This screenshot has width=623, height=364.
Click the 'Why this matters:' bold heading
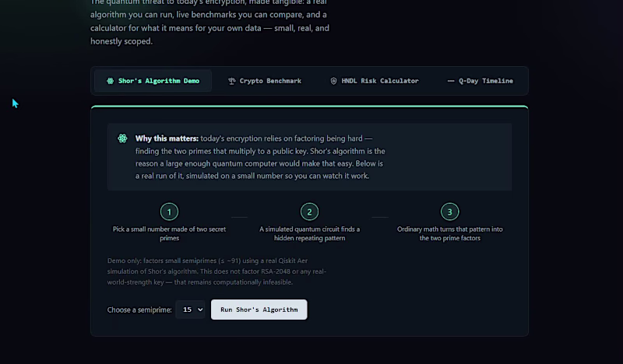(167, 138)
